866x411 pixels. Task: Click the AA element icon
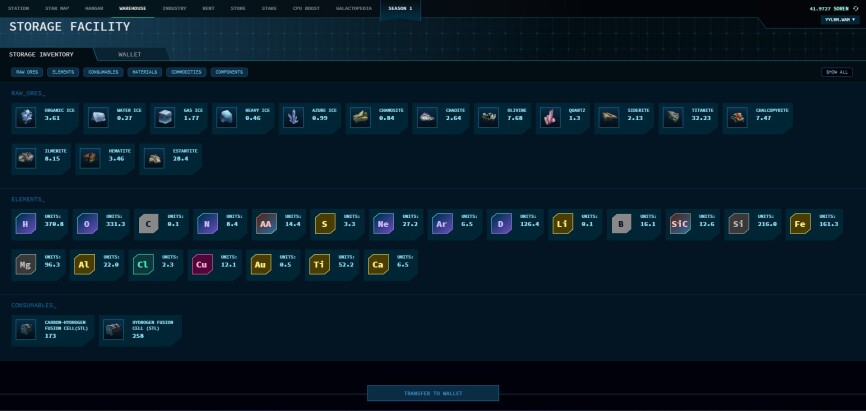[266, 224]
